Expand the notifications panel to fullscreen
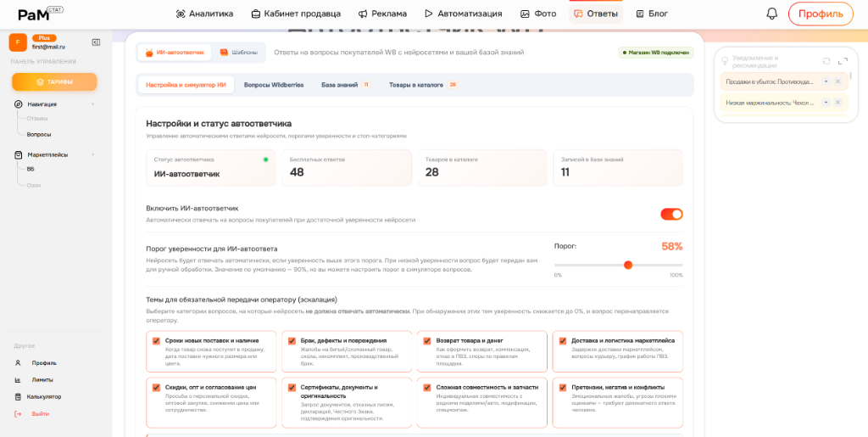 coord(843,61)
